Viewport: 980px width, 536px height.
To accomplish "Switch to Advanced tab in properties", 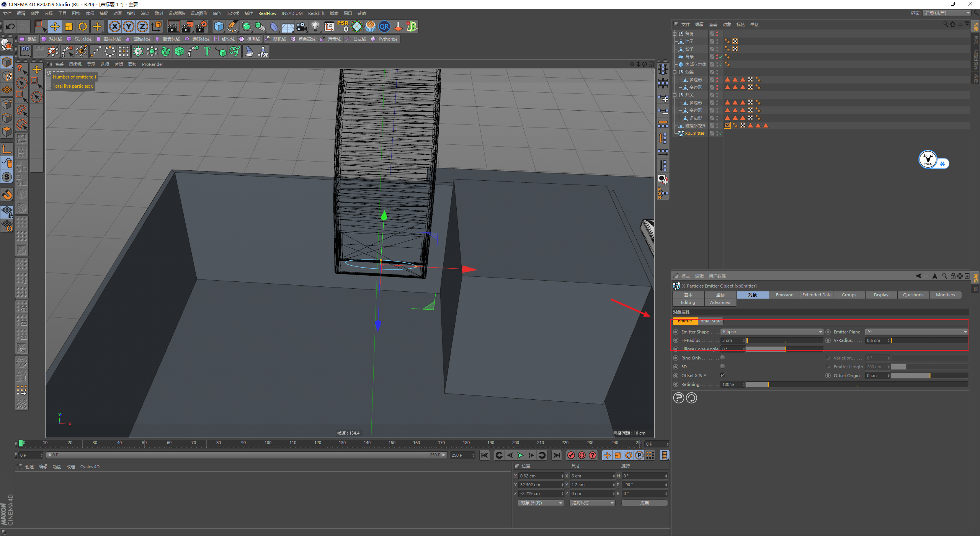I will pos(721,302).
